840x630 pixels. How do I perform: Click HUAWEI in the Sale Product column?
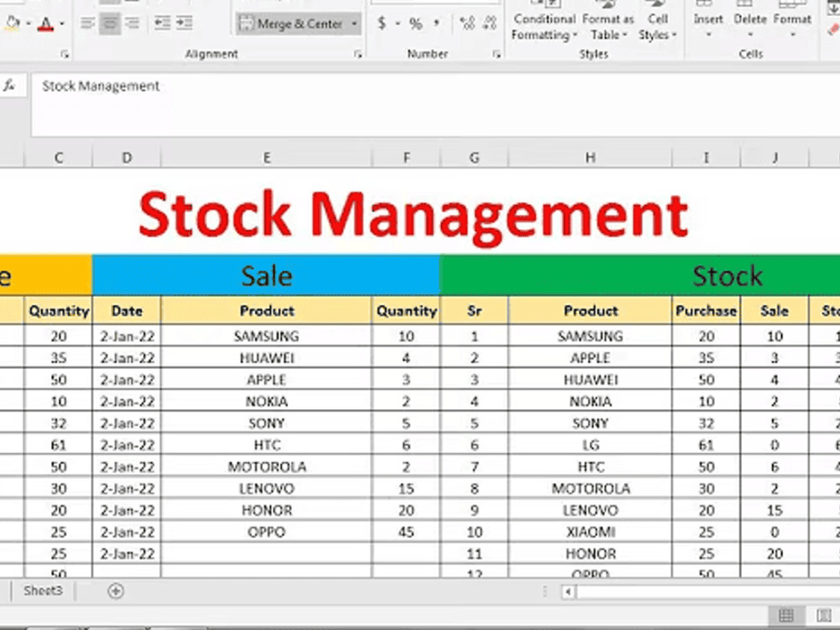[x=266, y=358]
